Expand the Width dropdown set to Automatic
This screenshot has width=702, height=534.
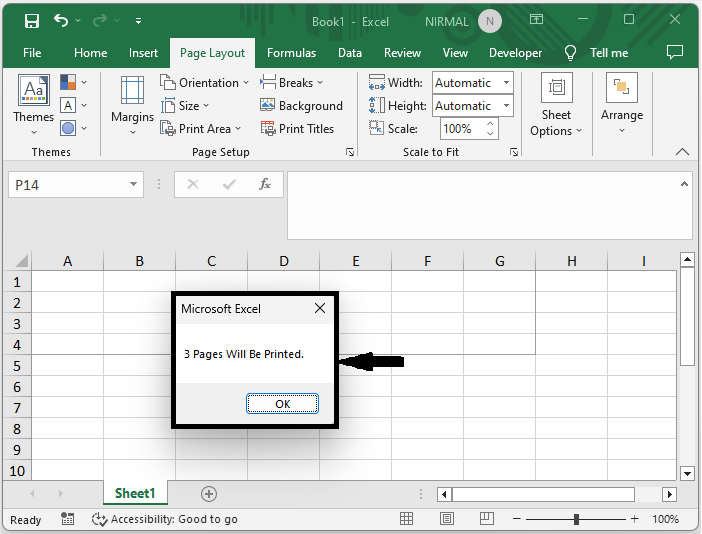tap(506, 83)
